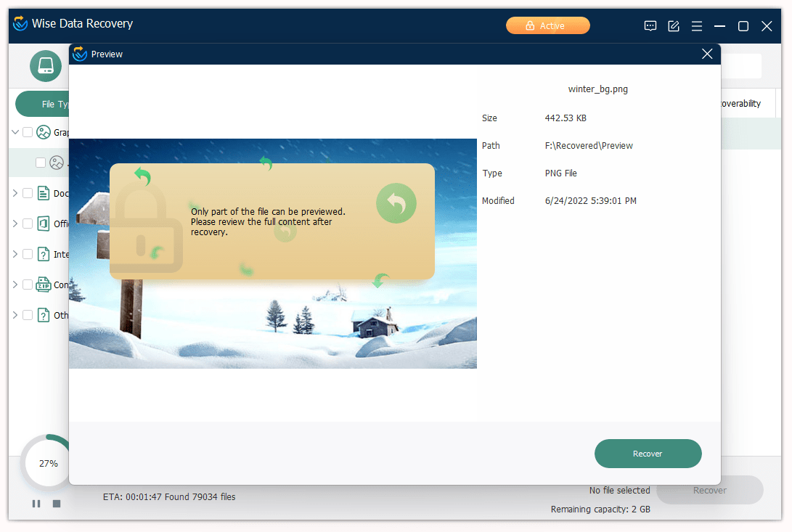
Task: Click the drive selection icon top-left
Action: pyautogui.click(x=46, y=66)
